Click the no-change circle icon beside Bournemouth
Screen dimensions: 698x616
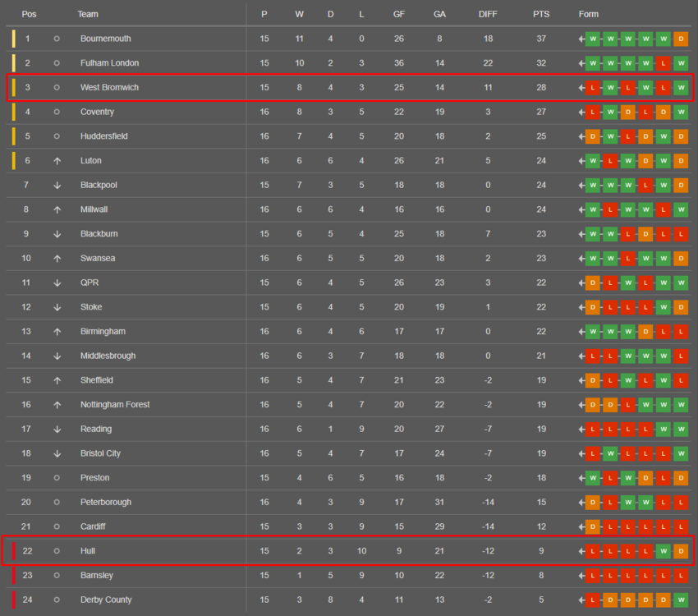57,39
